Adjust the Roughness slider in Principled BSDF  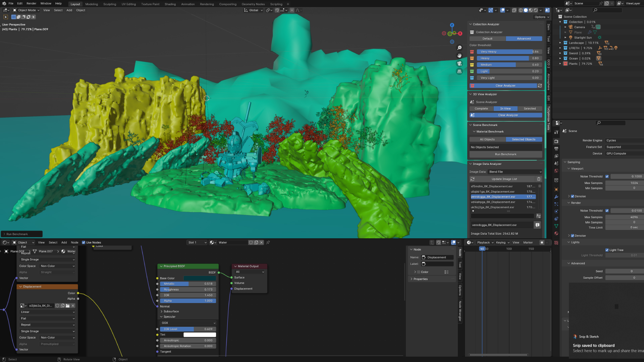pyautogui.click(x=188, y=290)
